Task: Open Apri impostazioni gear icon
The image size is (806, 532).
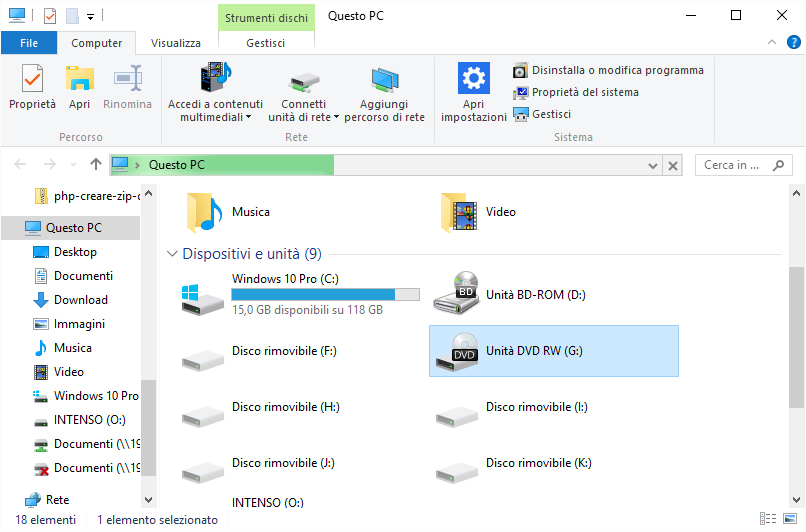Action: click(x=473, y=79)
